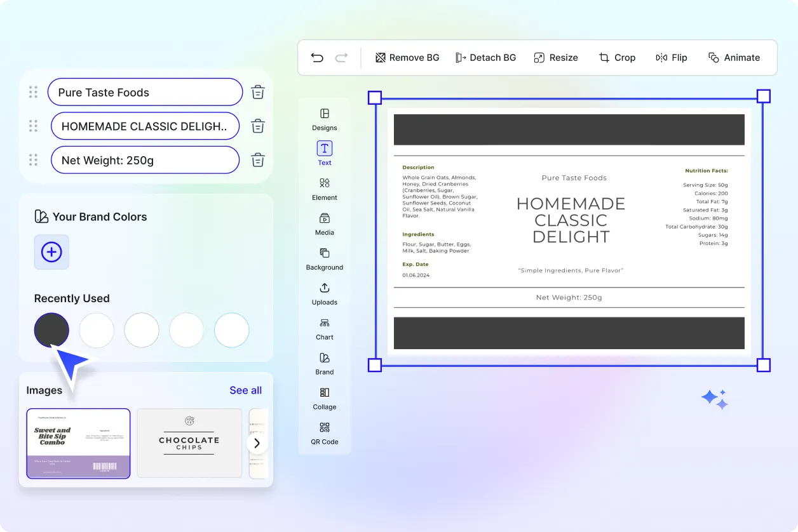Viewport: 798px width, 532px height.
Task: Apply Remove BG to the label
Action: 407,57
